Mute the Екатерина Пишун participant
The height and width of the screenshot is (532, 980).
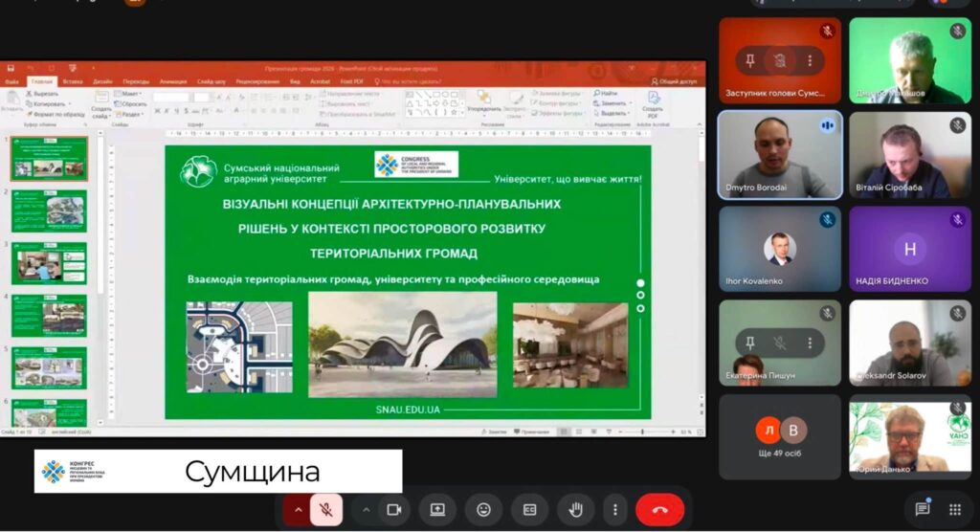point(780,343)
